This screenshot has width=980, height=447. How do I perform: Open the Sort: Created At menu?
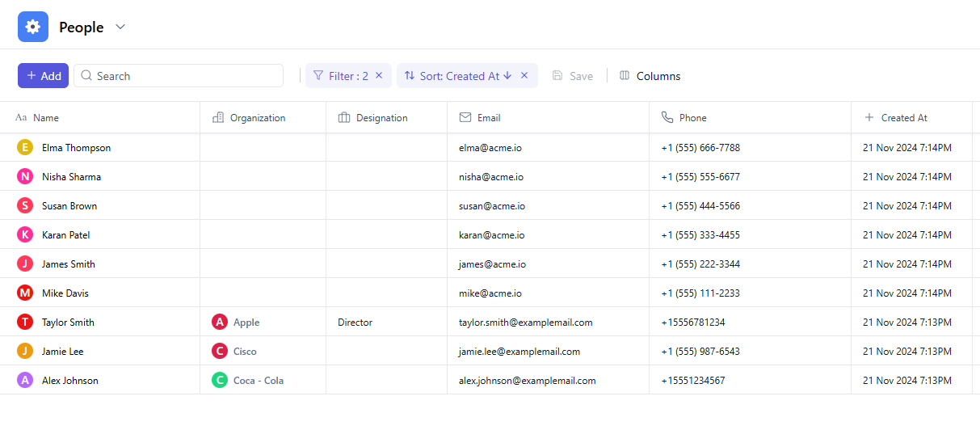458,76
